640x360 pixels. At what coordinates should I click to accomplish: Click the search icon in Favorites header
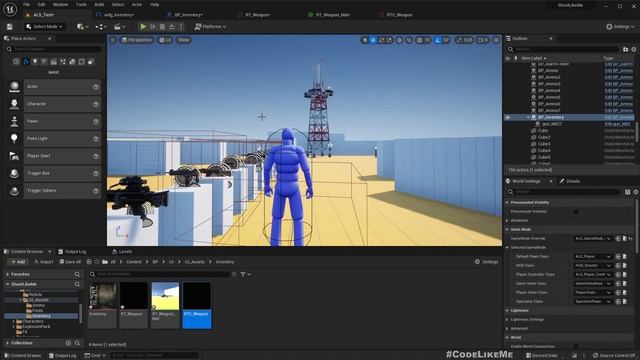coord(77,274)
